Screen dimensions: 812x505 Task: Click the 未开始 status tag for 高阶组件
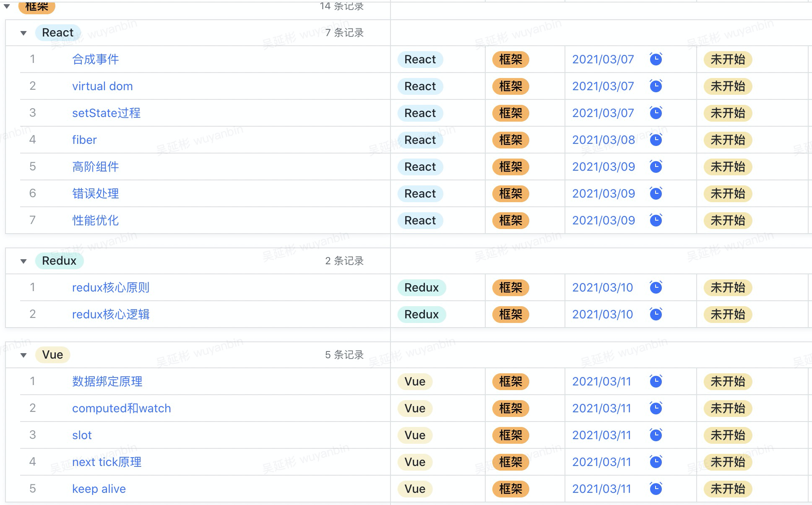pyautogui.click(x=727, y=167)
